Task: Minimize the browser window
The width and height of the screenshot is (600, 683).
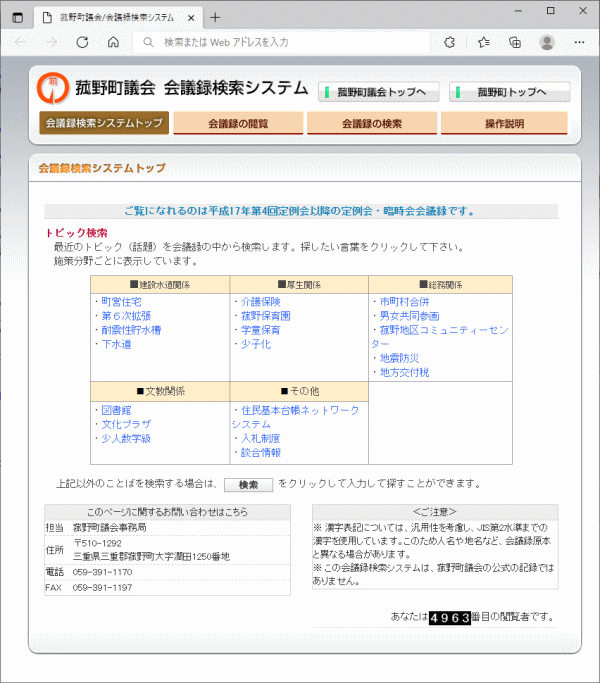Action: (x=518, y=11)
